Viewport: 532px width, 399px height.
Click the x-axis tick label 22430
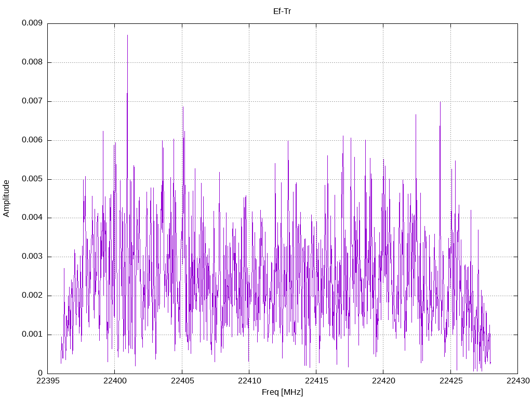coord(518,381)
